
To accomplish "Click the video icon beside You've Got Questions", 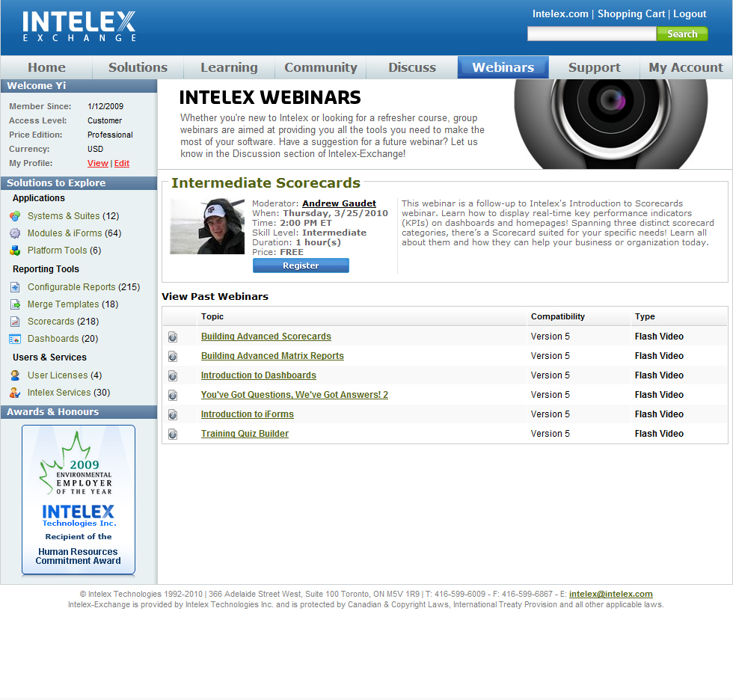I will click(173, 396).
